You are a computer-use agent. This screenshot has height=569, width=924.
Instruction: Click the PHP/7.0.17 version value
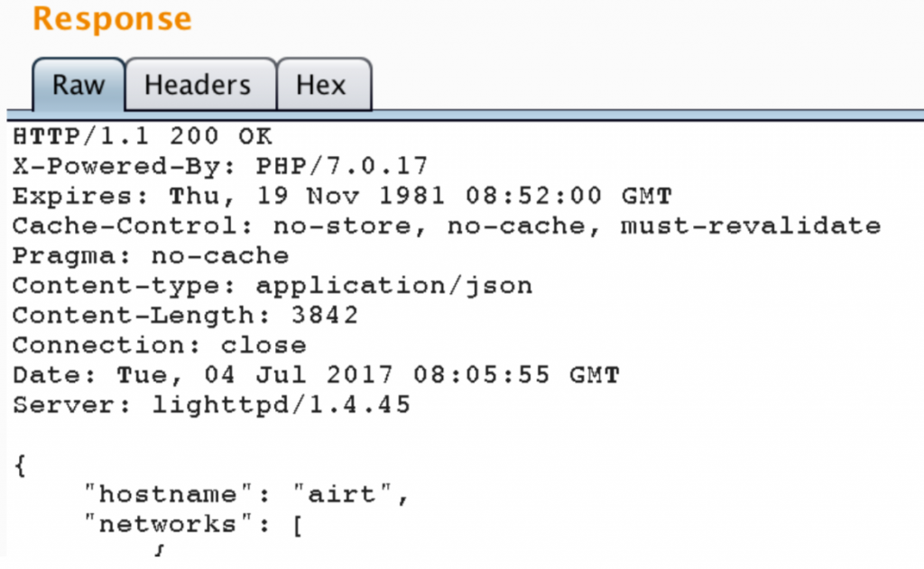pyautogui.click(x=342, y=166)
